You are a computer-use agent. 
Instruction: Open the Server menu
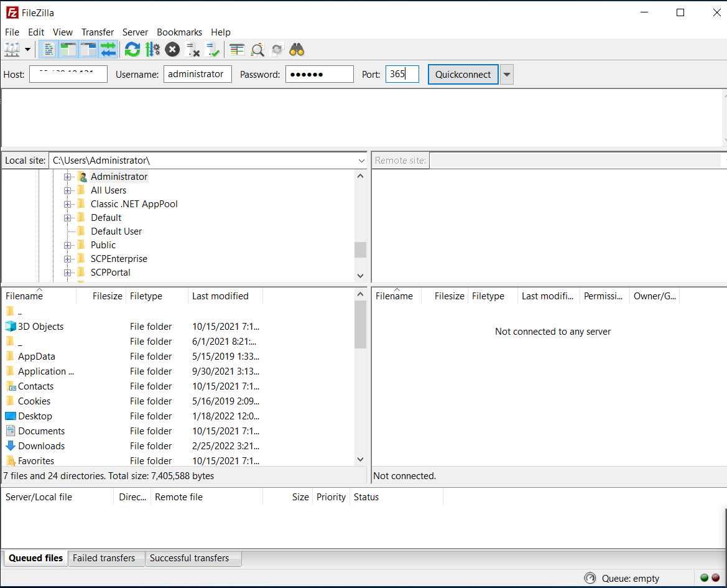click(x=135, y=32)
